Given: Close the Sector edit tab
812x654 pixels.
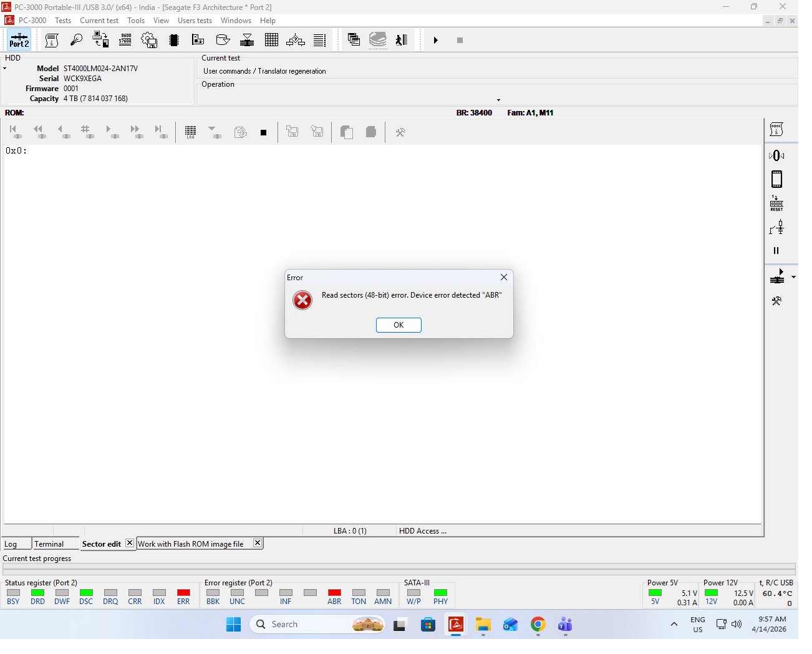Looking at the screenshot, I should (130, 543).
